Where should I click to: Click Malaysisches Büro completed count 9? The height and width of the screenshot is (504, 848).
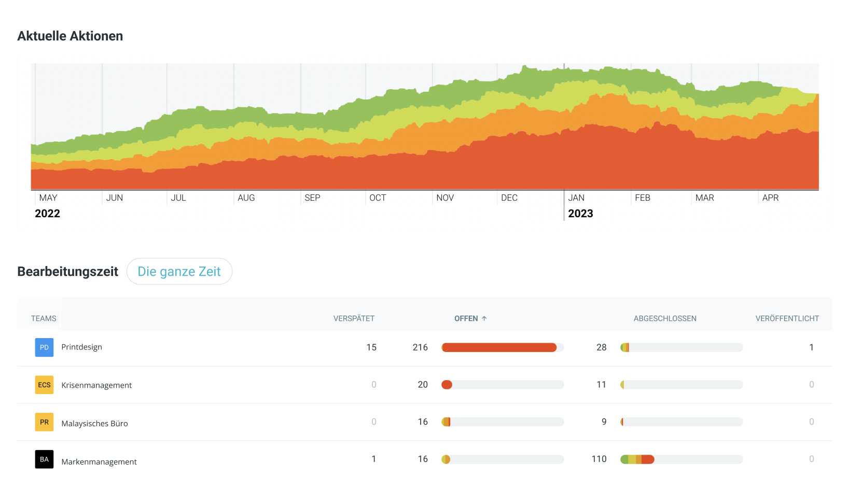tap(604, 422)
